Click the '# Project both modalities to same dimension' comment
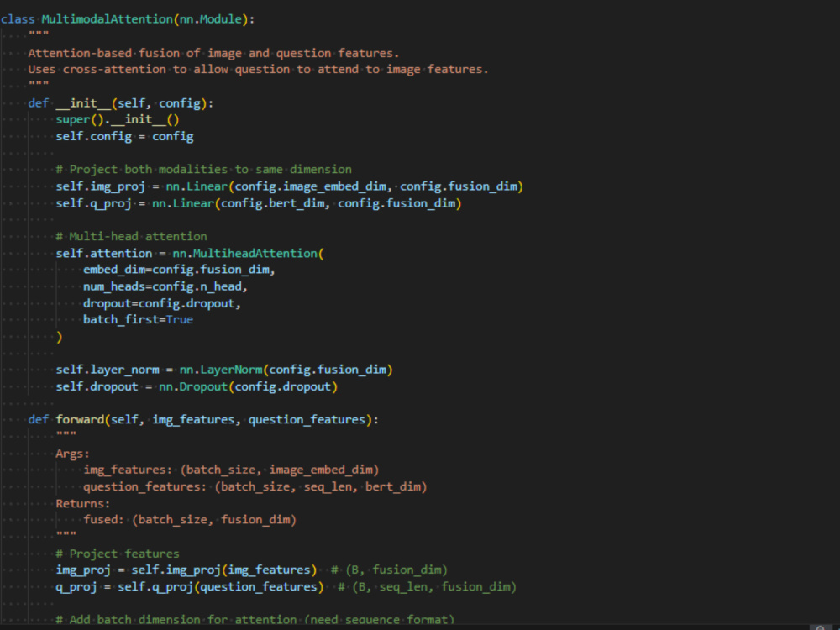 [203, 170]
